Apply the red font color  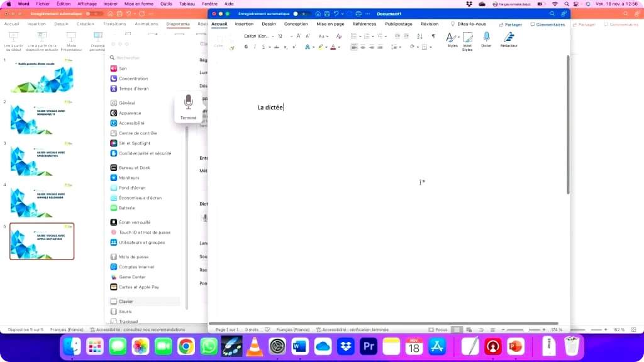click(333, 47)
